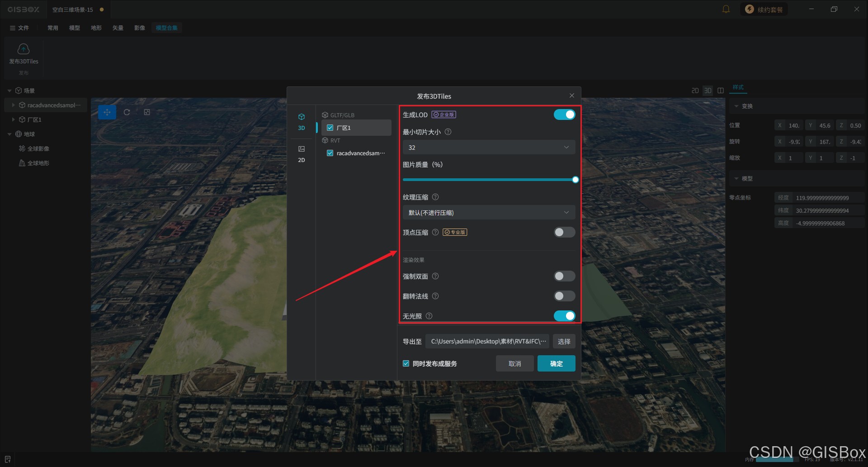Click the 纬度 value field

coord(829,210)
